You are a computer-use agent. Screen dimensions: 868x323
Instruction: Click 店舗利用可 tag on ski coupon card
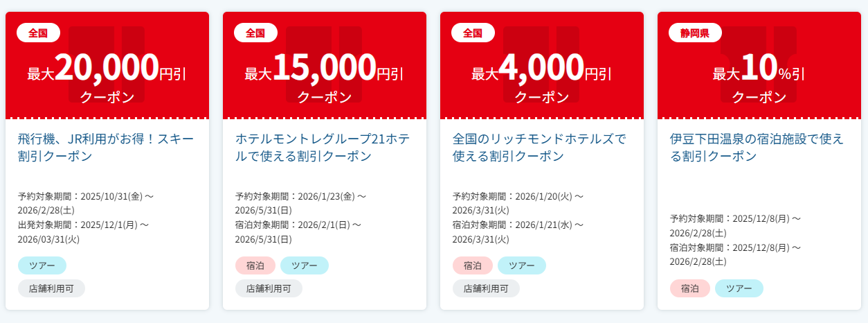[x=51, y=288]
